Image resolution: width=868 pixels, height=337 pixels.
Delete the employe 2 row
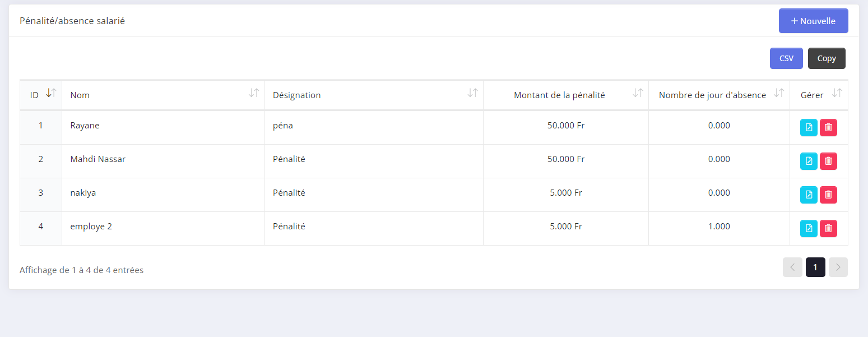click(x=828, y=228)
